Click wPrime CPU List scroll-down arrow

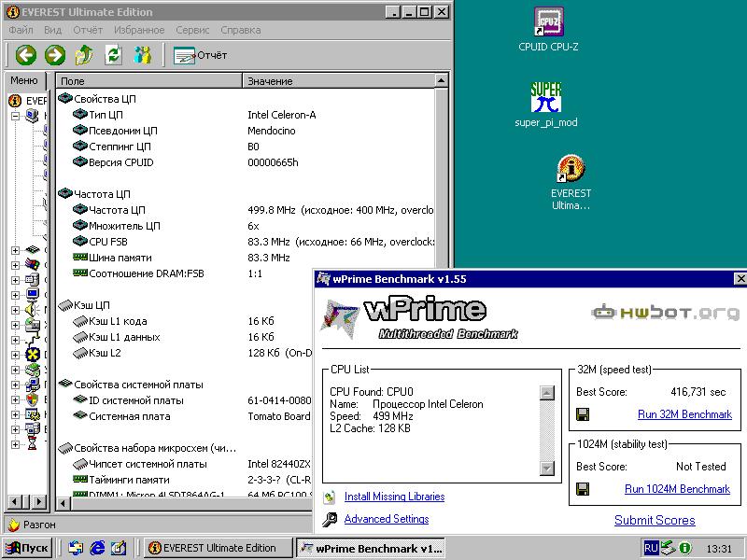pyautogui.click(x=547, y=469)
